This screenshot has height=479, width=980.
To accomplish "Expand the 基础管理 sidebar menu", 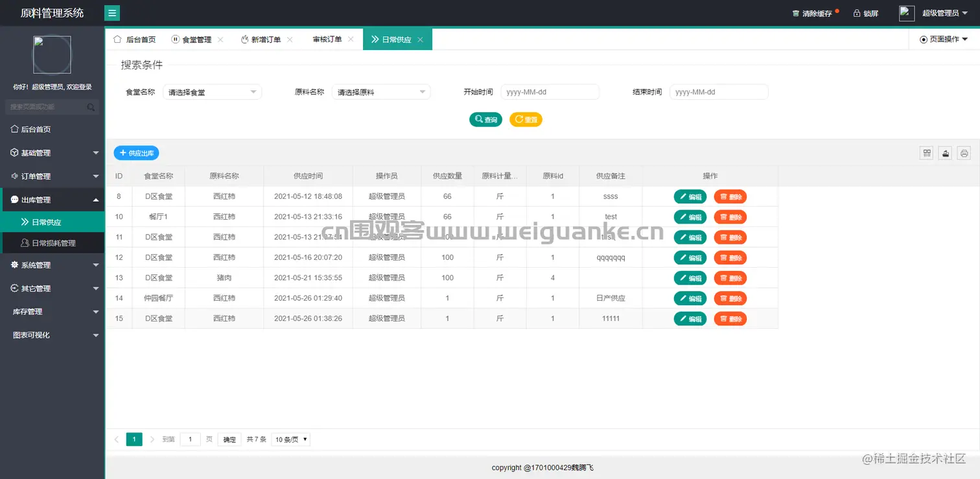I will (52, 153).
